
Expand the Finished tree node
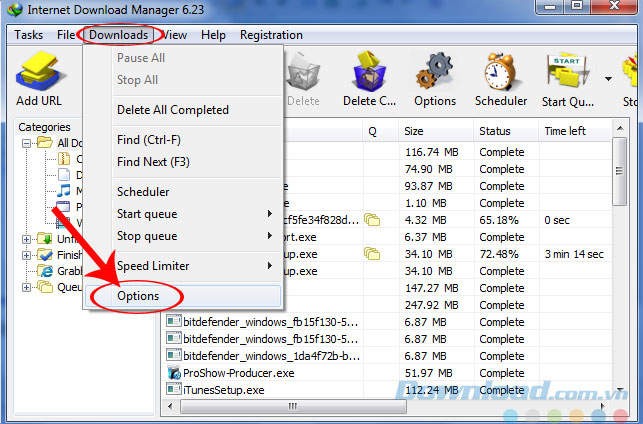27,255
